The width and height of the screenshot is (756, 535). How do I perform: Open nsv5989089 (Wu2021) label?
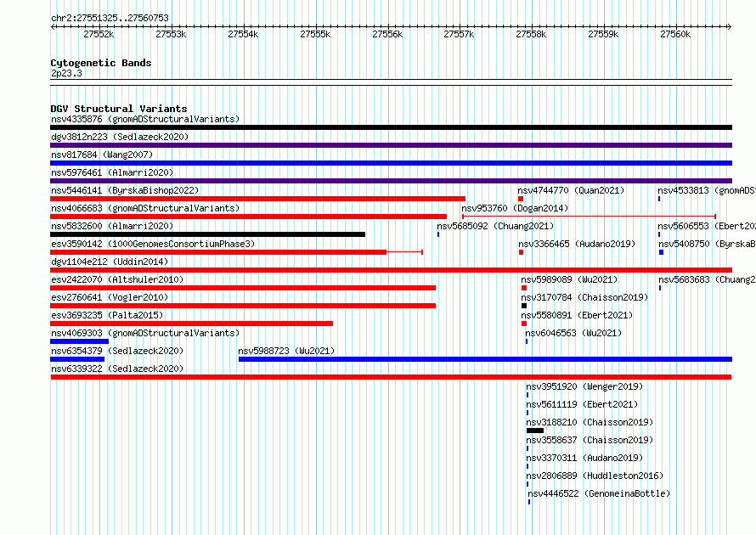[569, 279]
